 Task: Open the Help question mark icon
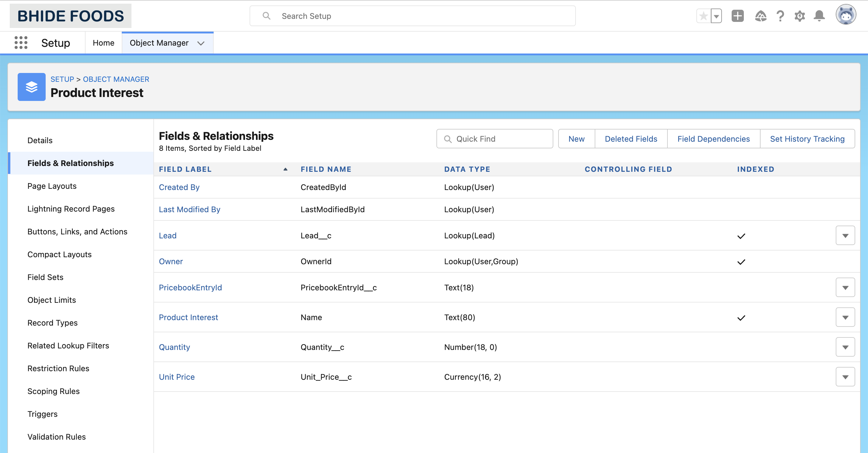(x=780, y=16)
